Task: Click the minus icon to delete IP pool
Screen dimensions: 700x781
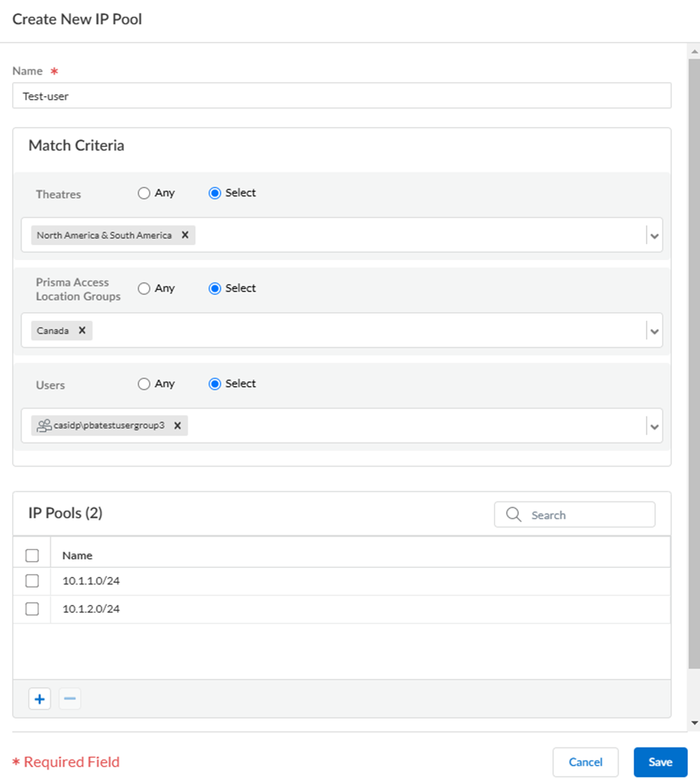Action: pos(70,699)
